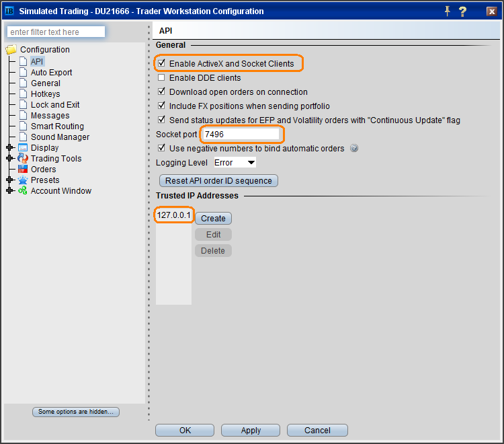Toggle Include FX positions when sending portfolio
Screen dimensions: 504x444
point(161,106)
